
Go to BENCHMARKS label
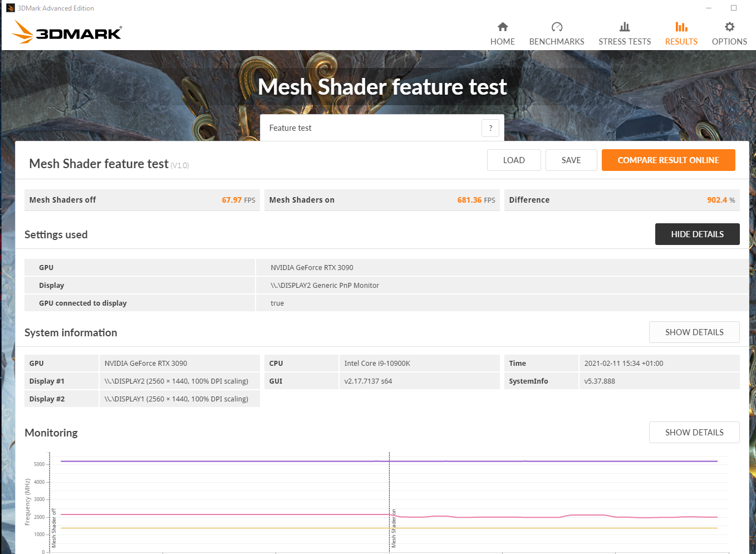pyautogui.click(x=557, y=42)
